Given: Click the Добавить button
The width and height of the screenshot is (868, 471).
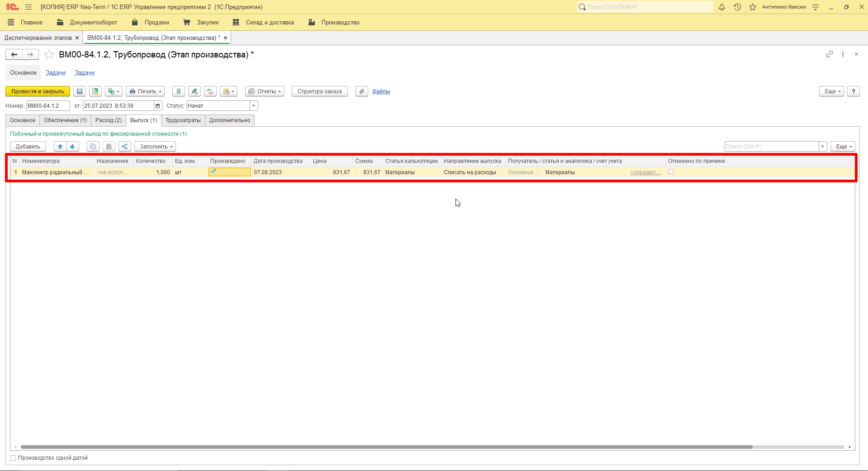Looking at the screenshot, I should pyautogui.click(x=28, y=147).
